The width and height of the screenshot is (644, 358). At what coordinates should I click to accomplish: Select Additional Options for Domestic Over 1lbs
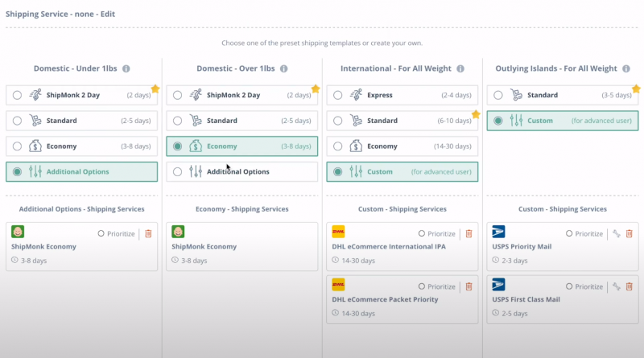178,171
